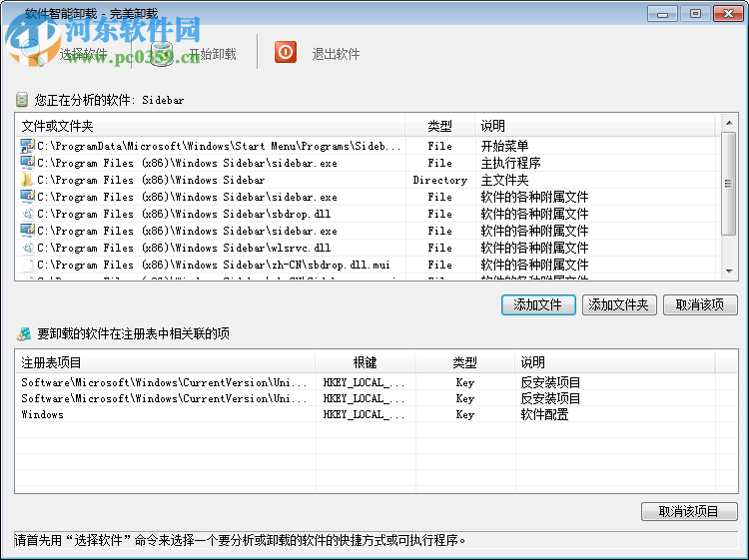
Task: Click the file list vertical scrollbar thumb
Action: pos(729,184)
